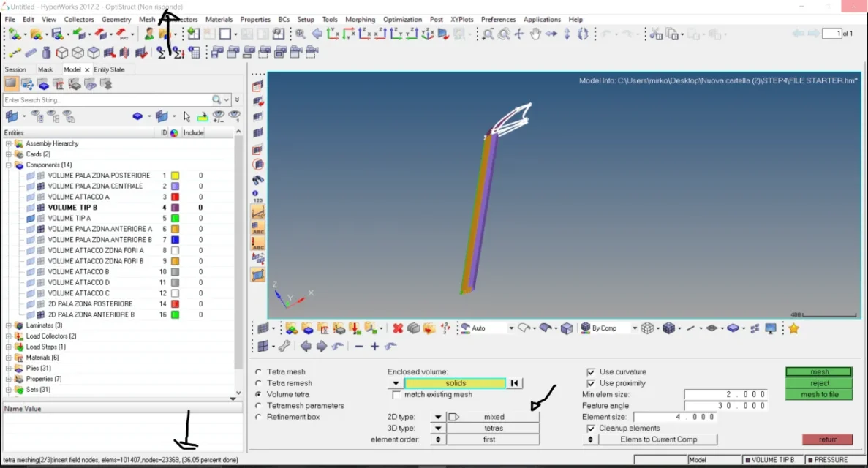Collapse the Components (14) tree node
This screenshot has width=868, height=468.
(9, 165)
